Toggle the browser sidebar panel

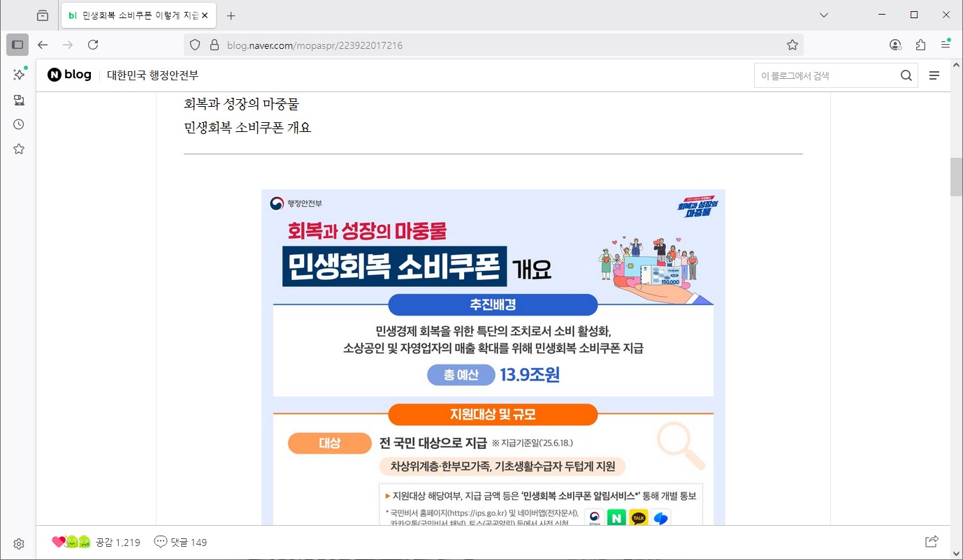point(17,45)
